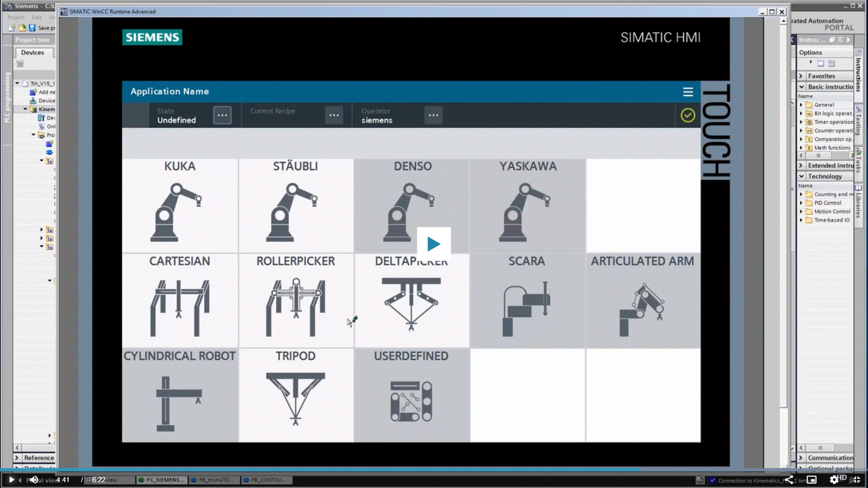Choose the SCARA kinematics tile

(x=527, y=300)
